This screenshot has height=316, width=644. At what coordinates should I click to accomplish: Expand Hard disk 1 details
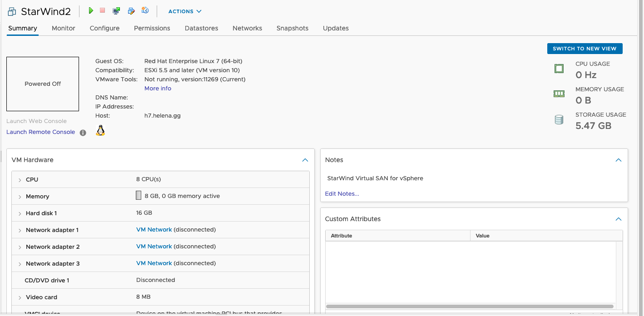[x=20, y=214]
